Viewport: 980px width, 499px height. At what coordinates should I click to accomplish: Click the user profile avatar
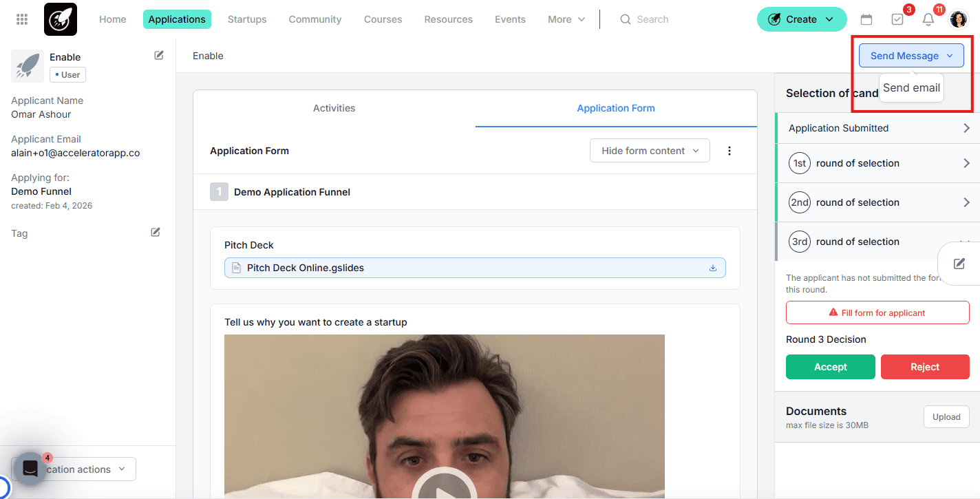tap(959, 19)
